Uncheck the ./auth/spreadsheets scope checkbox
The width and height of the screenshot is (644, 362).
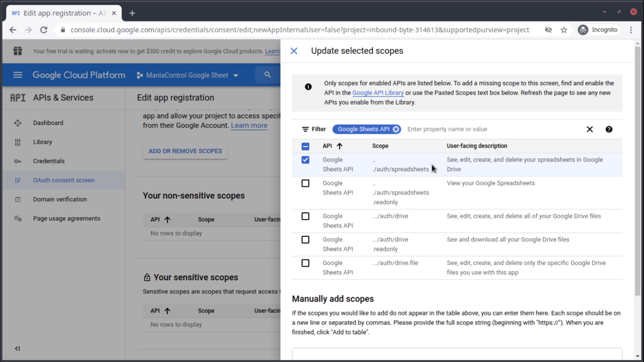click(305, 160)
